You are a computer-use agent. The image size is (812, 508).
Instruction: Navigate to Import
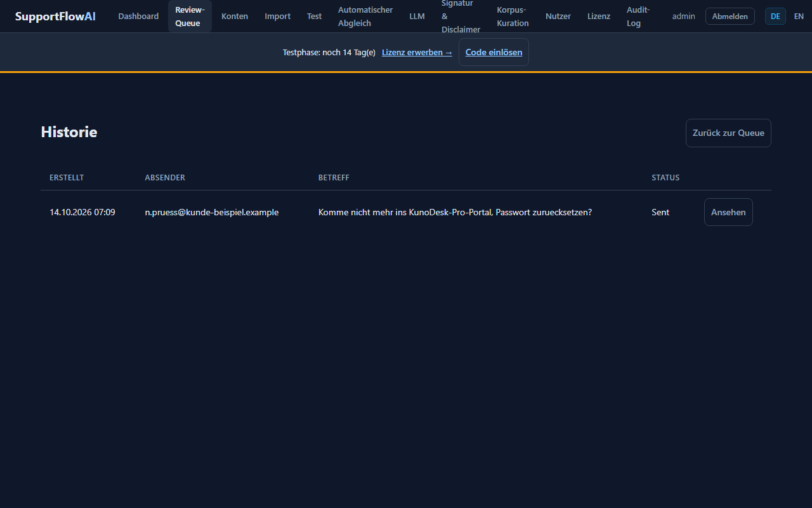click(278, 17)
